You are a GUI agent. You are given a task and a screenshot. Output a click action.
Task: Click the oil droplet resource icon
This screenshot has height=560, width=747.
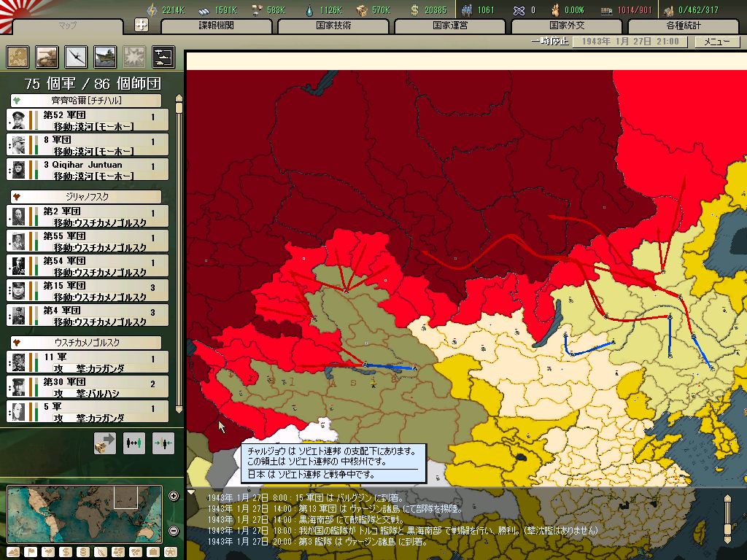coord(309,10)
